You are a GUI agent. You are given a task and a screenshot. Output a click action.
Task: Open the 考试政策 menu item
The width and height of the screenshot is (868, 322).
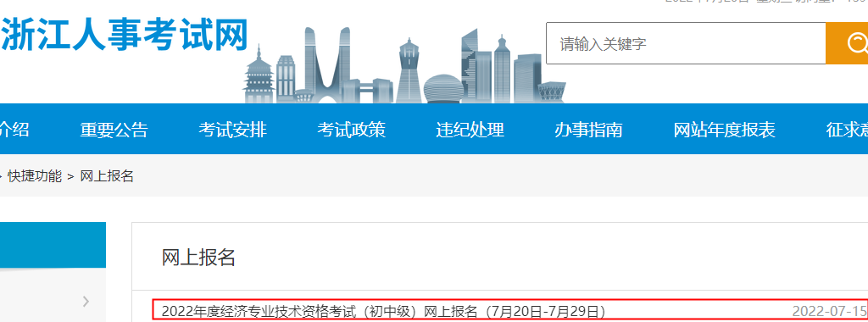352,130
